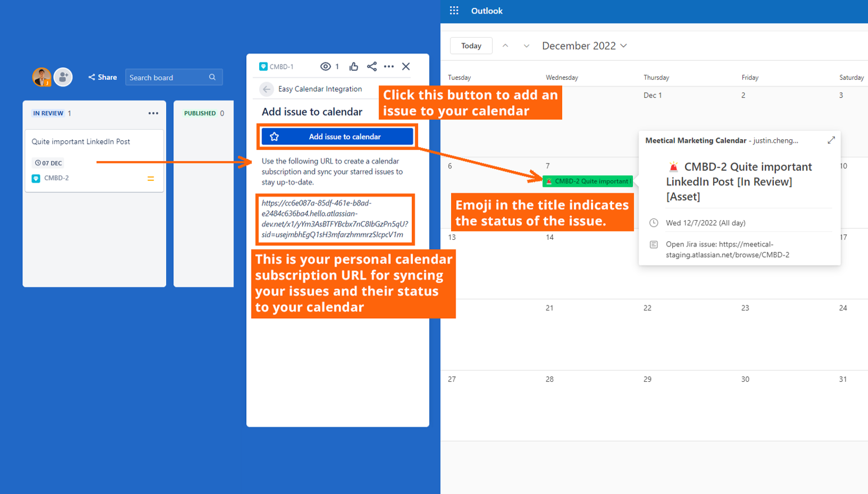Select December 28 in Outlook calendar
Image resolution: width=868 pixels, height=494 pixels.
(x=550, y=379)
